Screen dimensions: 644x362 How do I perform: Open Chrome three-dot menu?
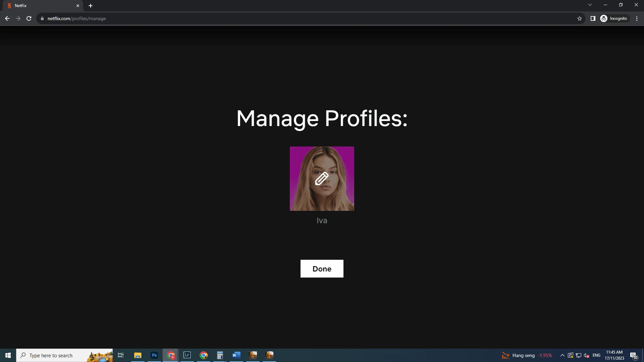(637, 18)
